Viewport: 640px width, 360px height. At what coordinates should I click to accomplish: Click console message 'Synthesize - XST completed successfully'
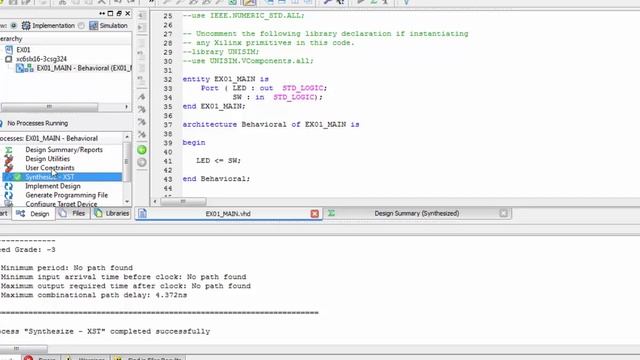[105, 331]
